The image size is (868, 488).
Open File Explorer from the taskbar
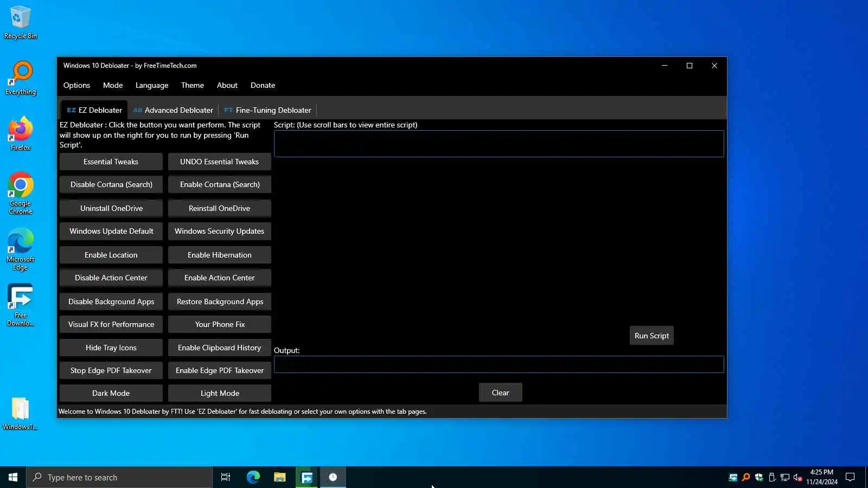(279, 477)
